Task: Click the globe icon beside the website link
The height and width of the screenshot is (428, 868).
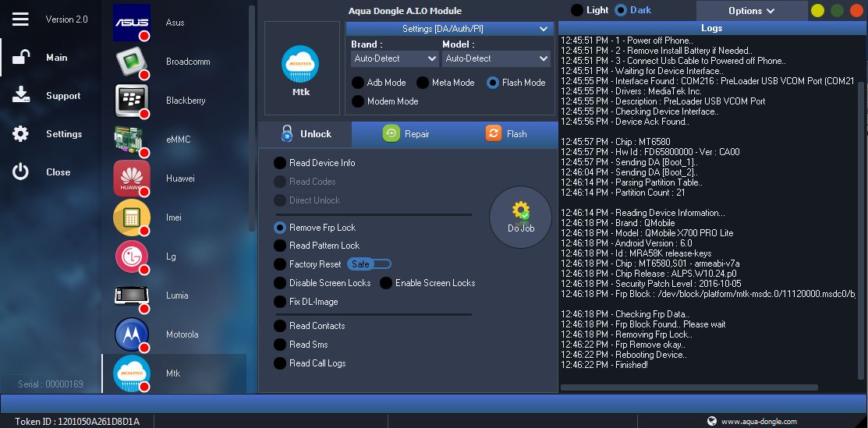Action: click(712, 421)
